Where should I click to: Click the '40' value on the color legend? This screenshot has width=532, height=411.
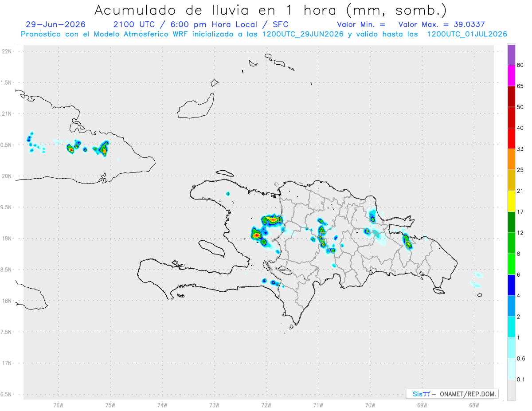(x=520, y=128)
